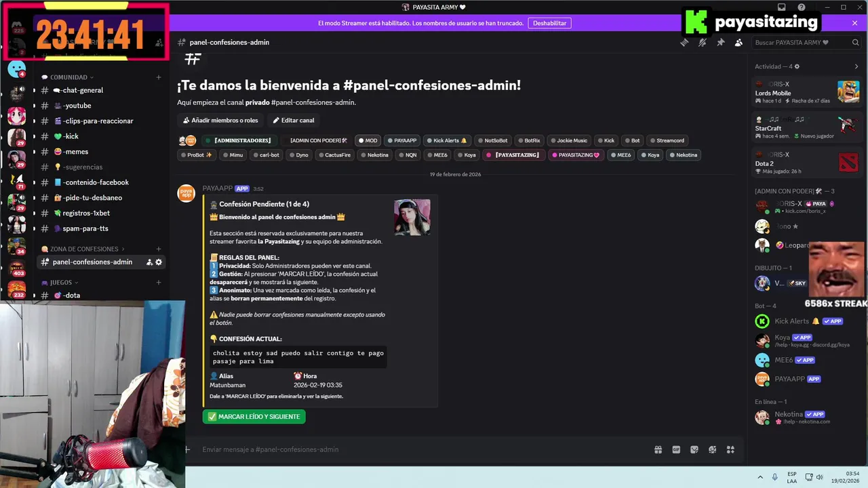Screen dimensions: 868x488
Task: Collapse the JUEGOS category
Action: coord(60,282)
